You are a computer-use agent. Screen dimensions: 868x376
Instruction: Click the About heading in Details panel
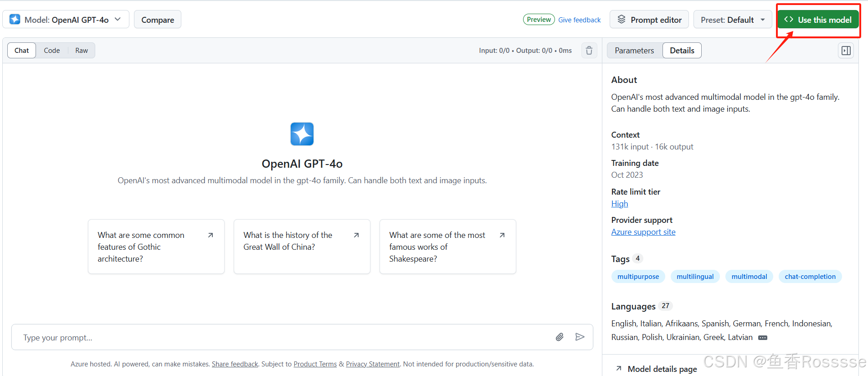point(624,80)
